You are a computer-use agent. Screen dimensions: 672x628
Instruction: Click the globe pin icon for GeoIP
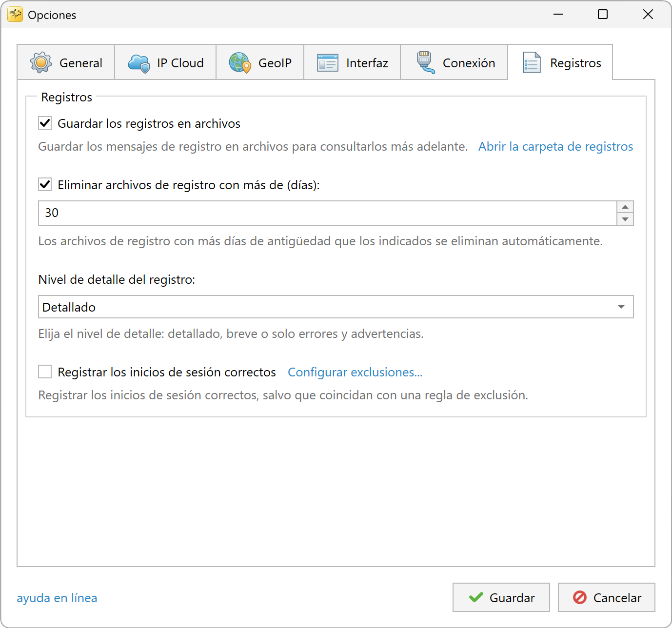pyautogui.click(x=240, y=63)
